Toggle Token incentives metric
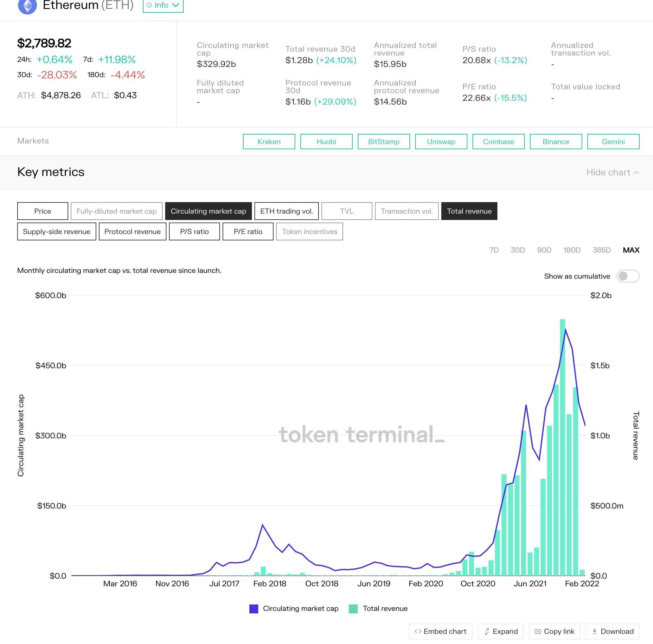The width and height of the screenshot is (653, 644). (x=310, y=231)
